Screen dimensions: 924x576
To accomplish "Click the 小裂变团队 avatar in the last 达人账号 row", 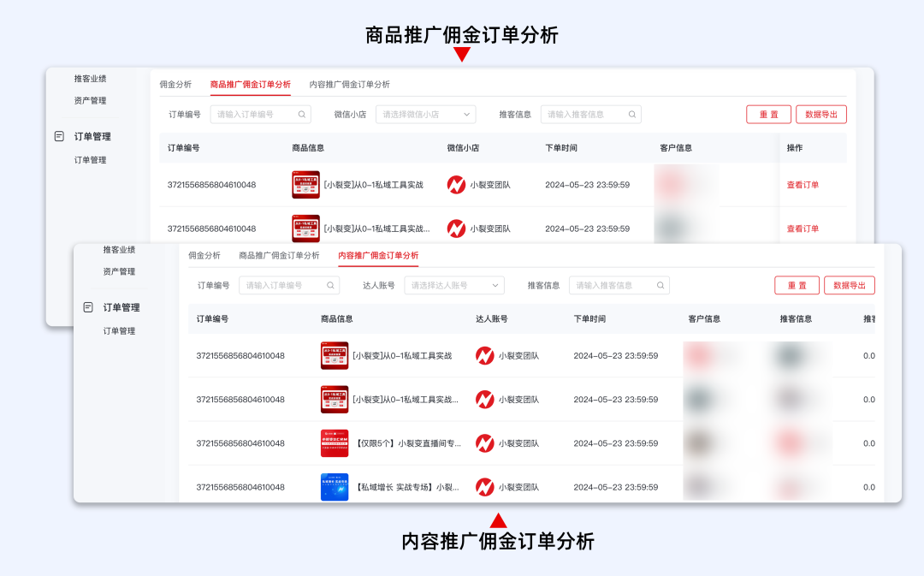I will 485,486.
